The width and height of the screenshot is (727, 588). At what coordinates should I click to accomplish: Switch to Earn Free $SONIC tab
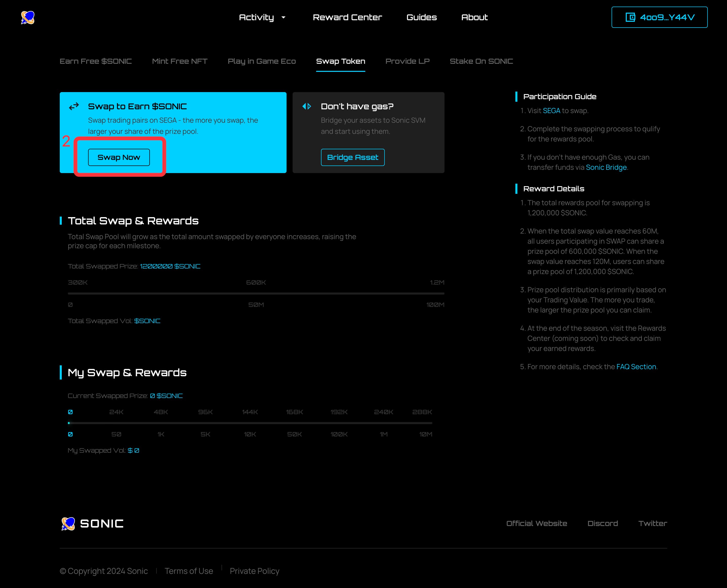pos(96,61)
